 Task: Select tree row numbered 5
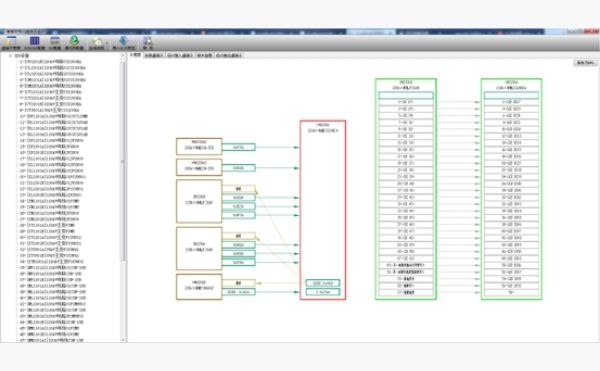(x=51, y=86)
